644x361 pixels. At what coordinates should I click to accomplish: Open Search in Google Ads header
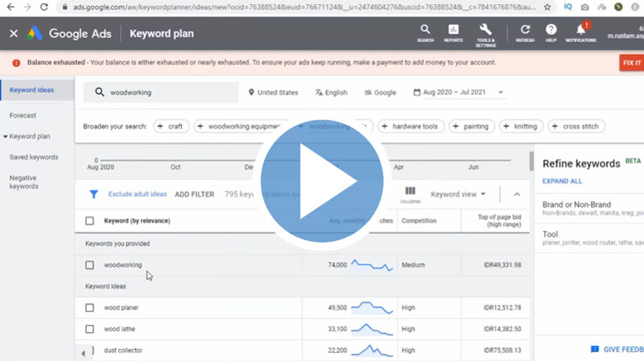425,33
